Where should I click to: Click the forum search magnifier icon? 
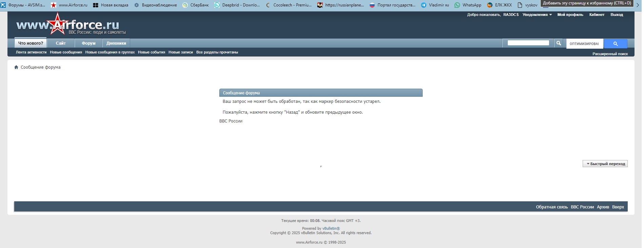[x=558, y=43]
